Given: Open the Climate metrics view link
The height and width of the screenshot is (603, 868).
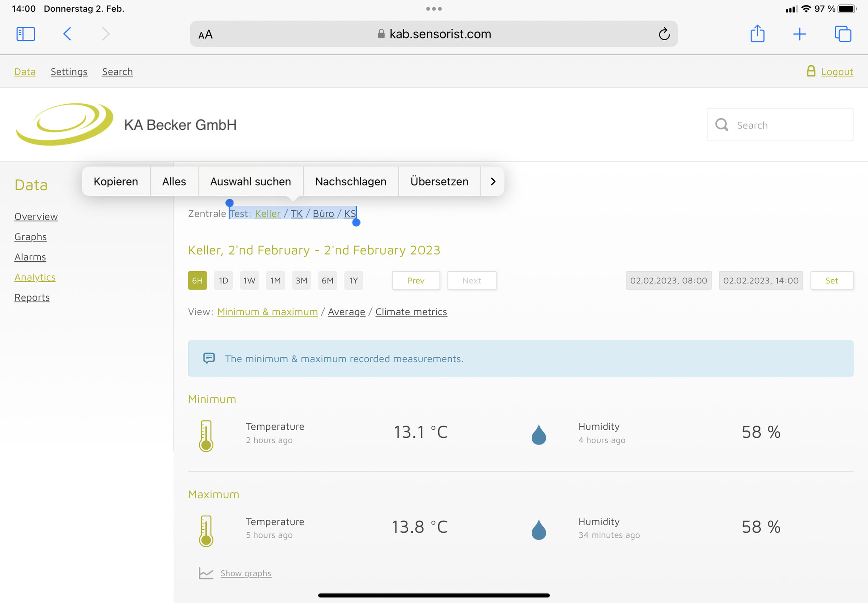Looking at the screenshot, I should pos(411,312).
